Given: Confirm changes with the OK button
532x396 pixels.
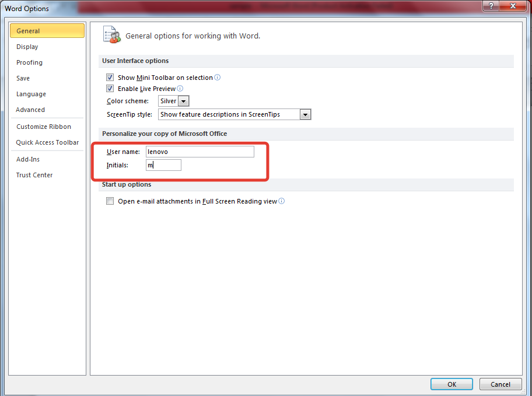Looking at the screenshot, I should (452, 384).
